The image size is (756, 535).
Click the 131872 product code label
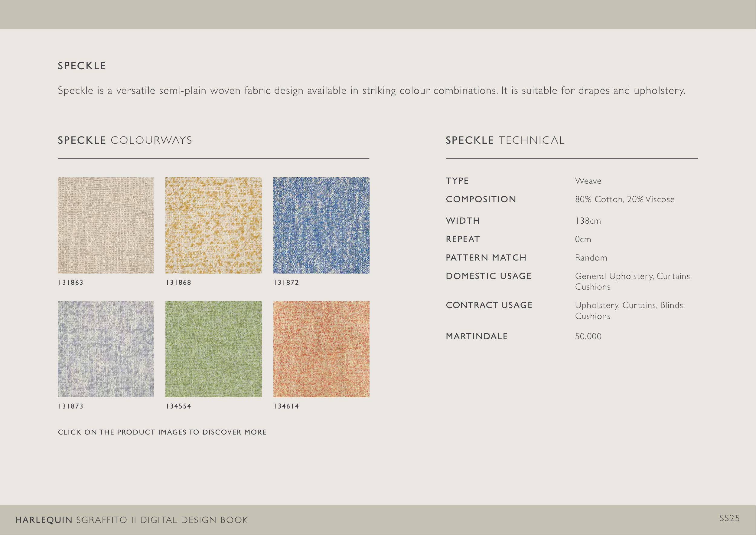286,282
